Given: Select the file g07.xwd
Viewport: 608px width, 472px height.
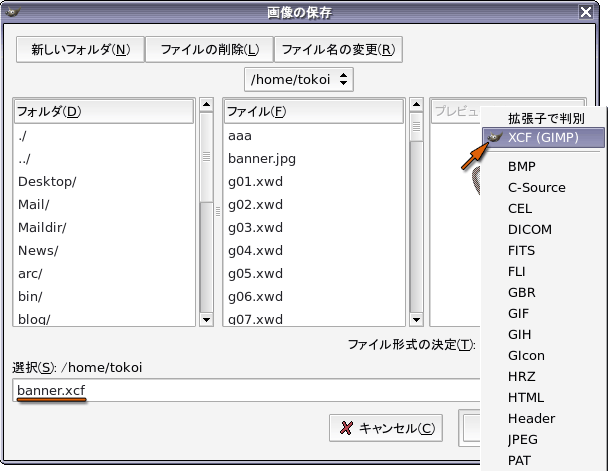Looking at the screenshot, I should 314,318.
